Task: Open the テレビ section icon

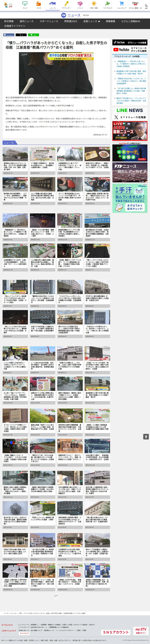Action: 25,5
